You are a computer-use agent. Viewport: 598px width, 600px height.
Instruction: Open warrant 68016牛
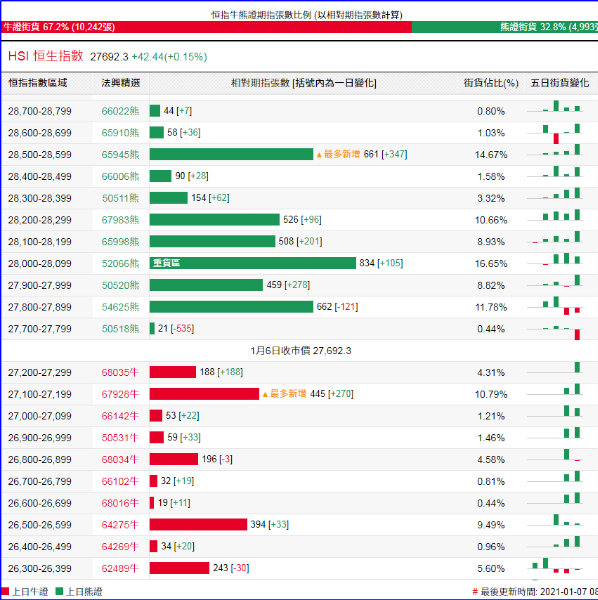(x=119, y=503)
